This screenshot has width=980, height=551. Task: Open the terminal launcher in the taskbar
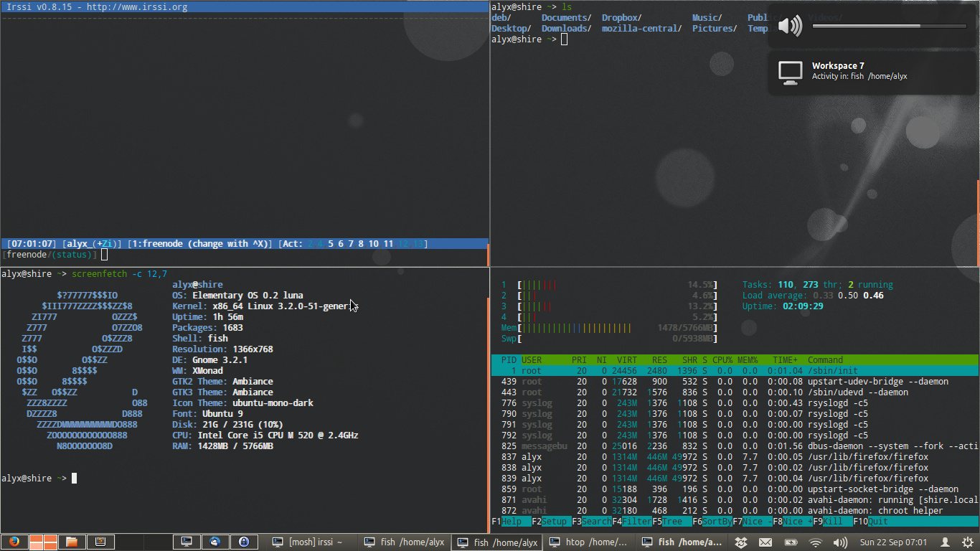pos(187,542)
